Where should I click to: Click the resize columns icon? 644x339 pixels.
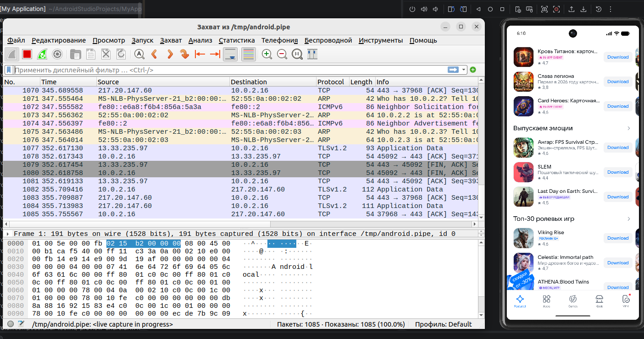[x=312, y=54]
